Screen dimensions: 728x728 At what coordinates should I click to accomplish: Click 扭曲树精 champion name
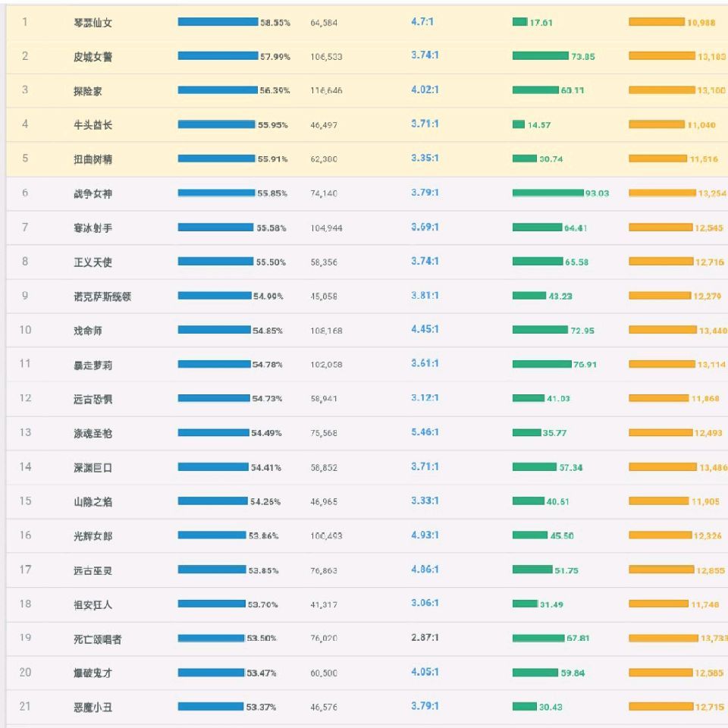pos(93,159)
